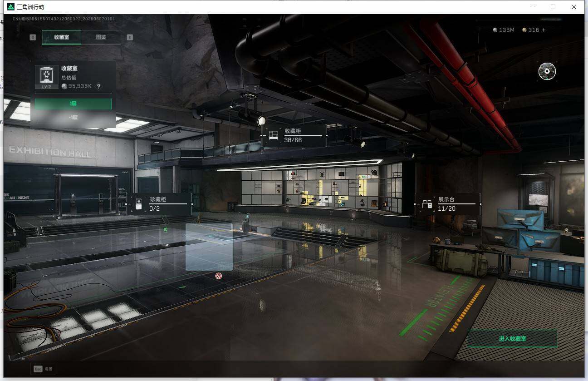Click the Q key hint icon
This screenshot has height=381, width=588.
click(33, 37)
